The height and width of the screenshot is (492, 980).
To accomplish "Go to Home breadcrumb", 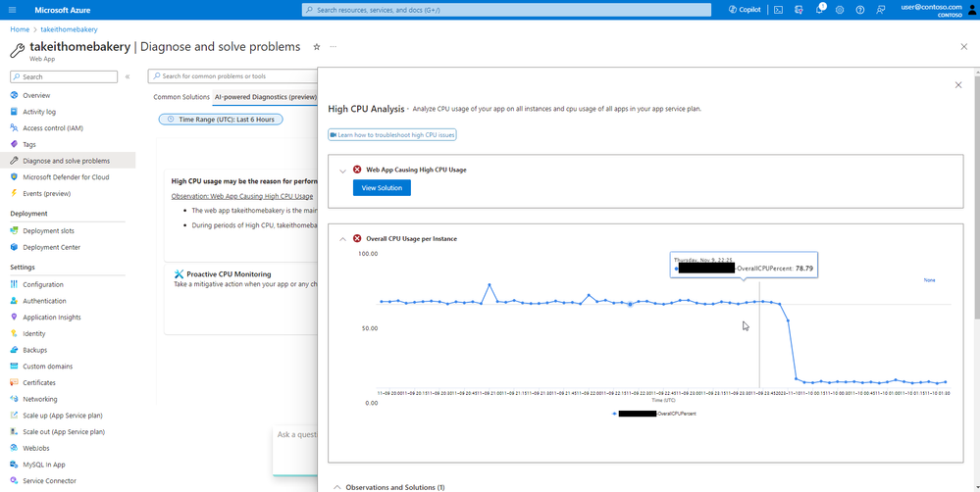I will coord(20,29).
